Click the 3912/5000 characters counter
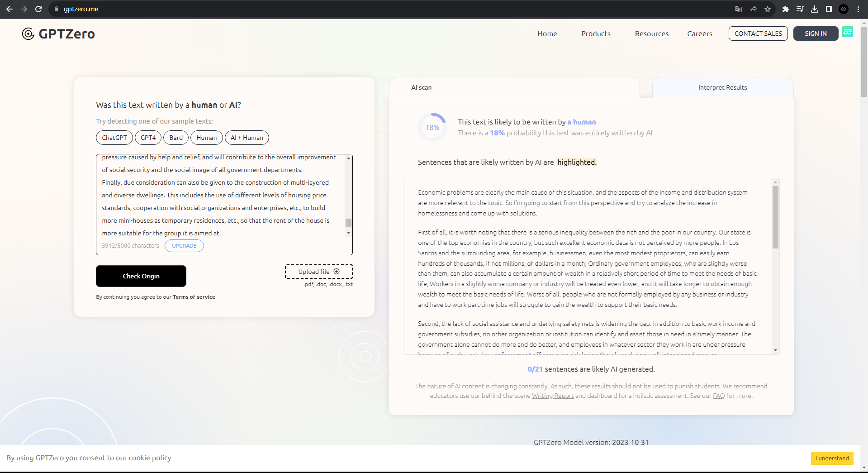The image size is (868, 473). click(x=130, y=246)
